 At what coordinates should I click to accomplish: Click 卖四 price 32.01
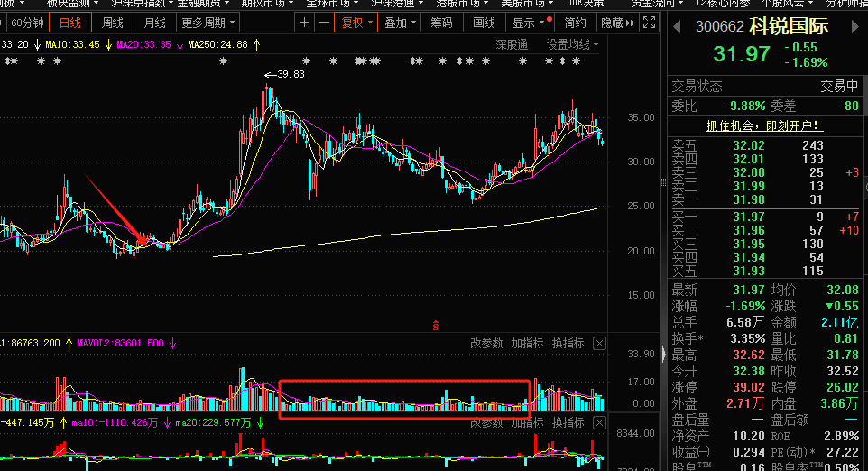point(748,160)
